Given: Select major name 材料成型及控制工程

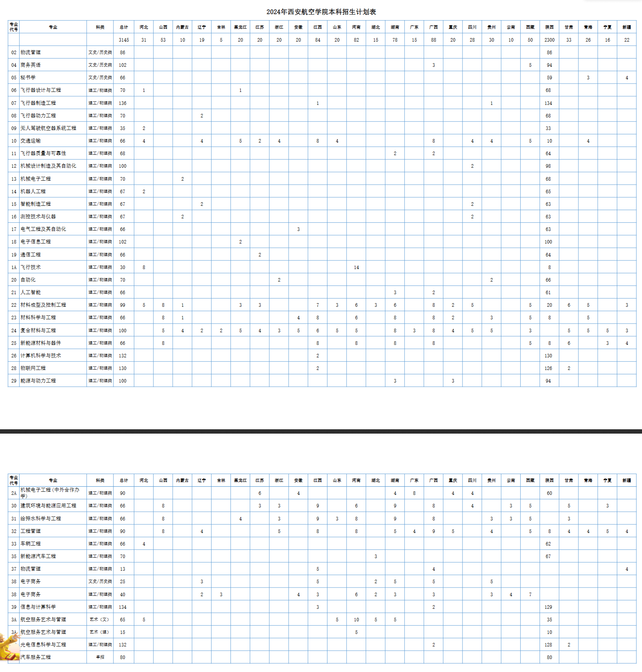Looking at the screenshot, I should click(43, 305).
